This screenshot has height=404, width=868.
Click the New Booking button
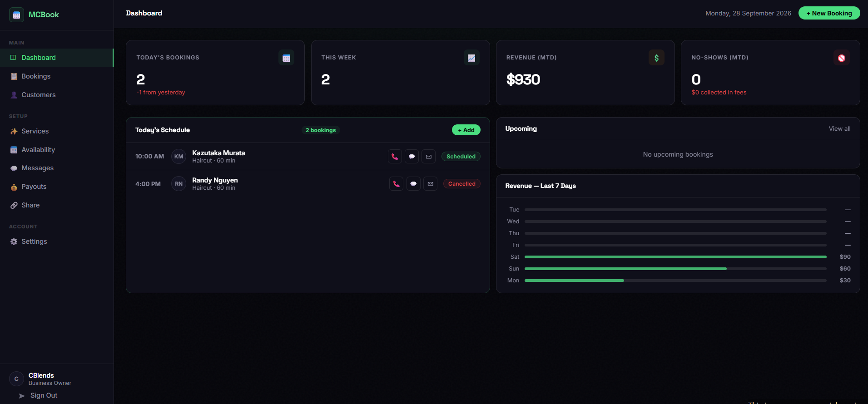[x=829, y=13]
